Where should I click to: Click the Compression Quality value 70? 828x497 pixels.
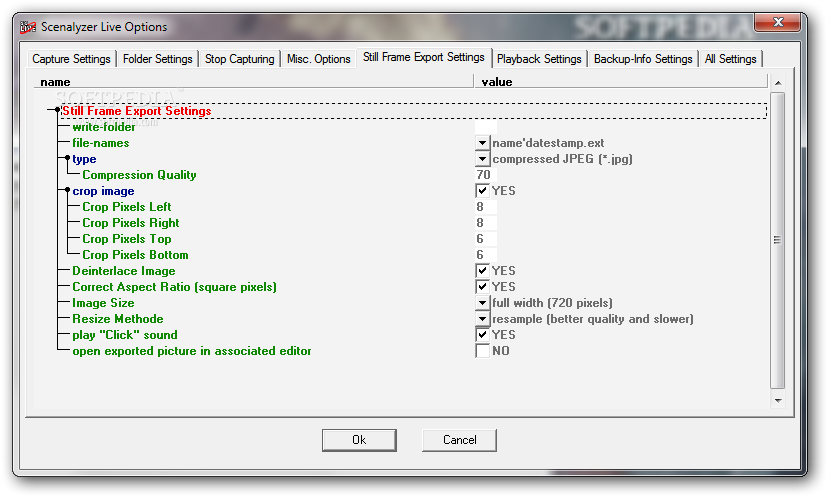[486, 175]
